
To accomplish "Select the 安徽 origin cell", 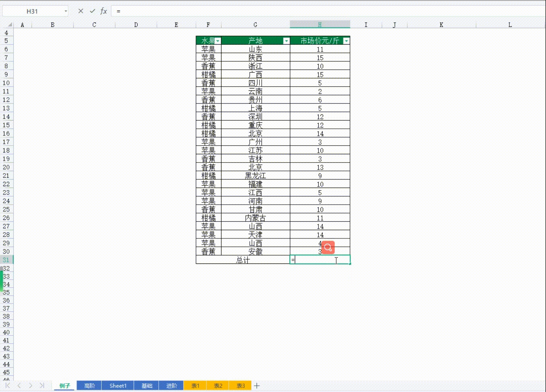I will point(256,252).
